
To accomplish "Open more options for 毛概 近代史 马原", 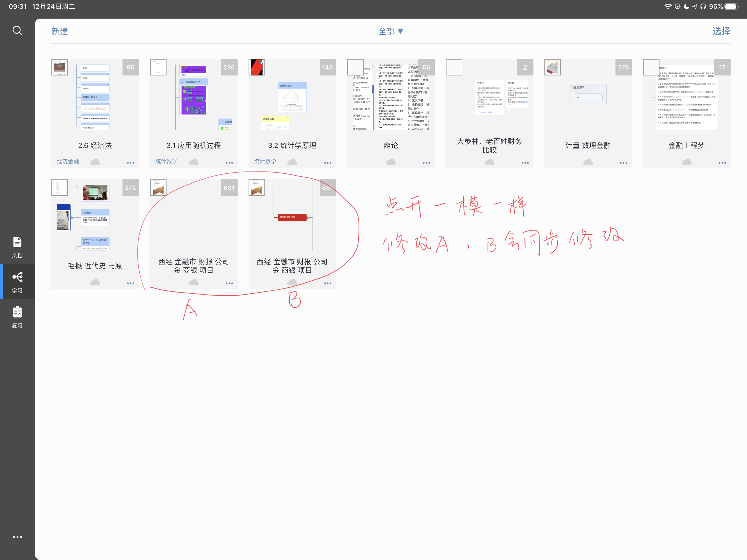I will click(130, 283).
